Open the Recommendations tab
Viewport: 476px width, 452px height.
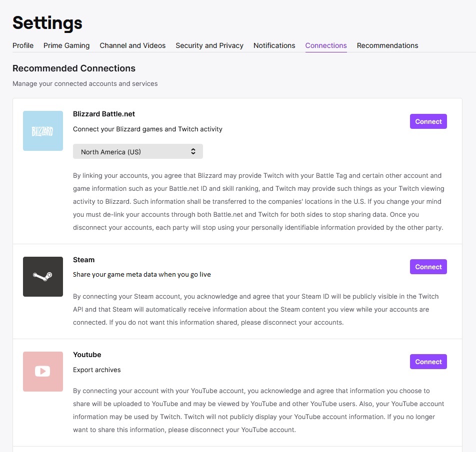click(387, 45)
